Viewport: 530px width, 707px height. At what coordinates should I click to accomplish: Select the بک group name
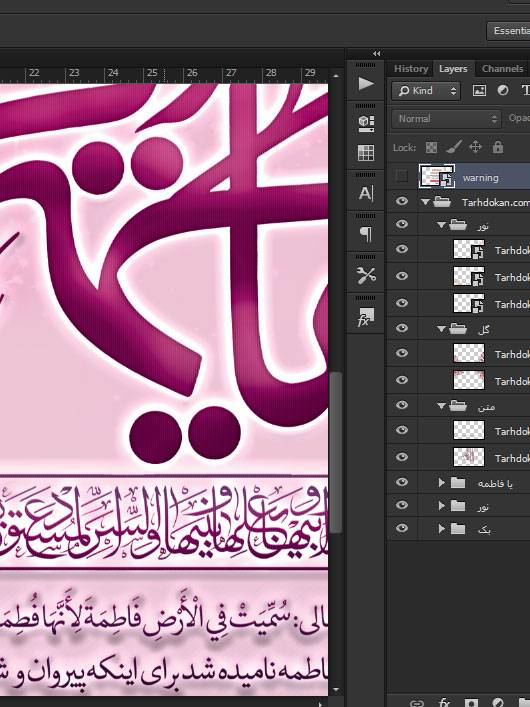coord(484,529)
